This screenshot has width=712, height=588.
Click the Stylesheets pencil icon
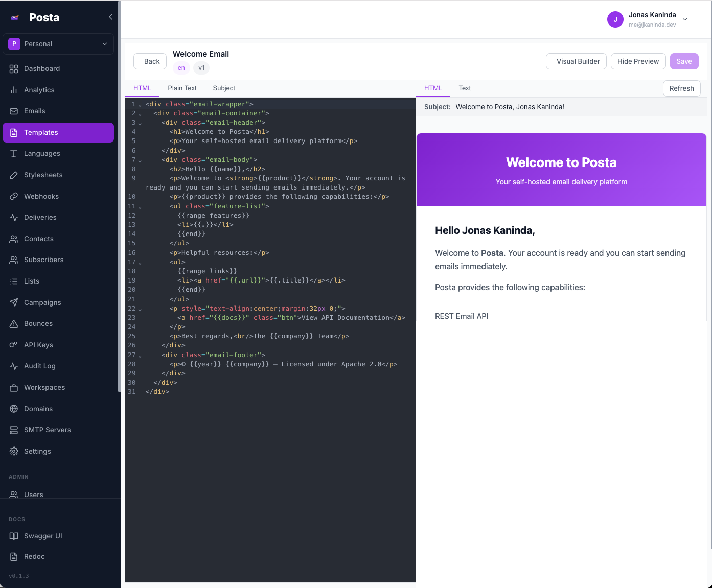pos(14,175)
